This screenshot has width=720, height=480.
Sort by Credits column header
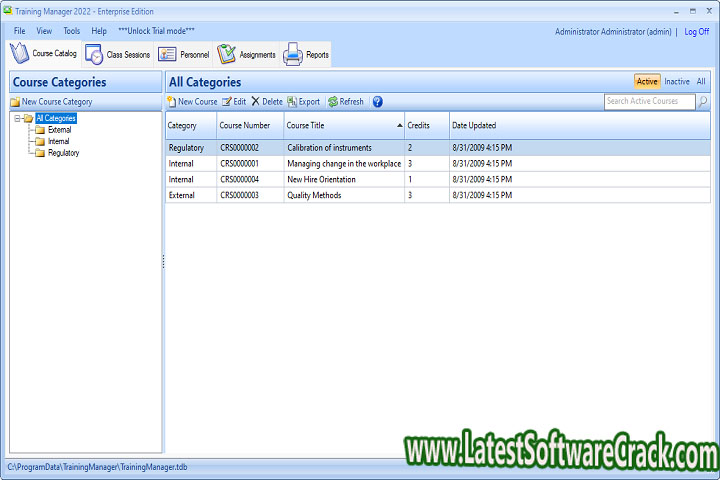tap(427, 125)
